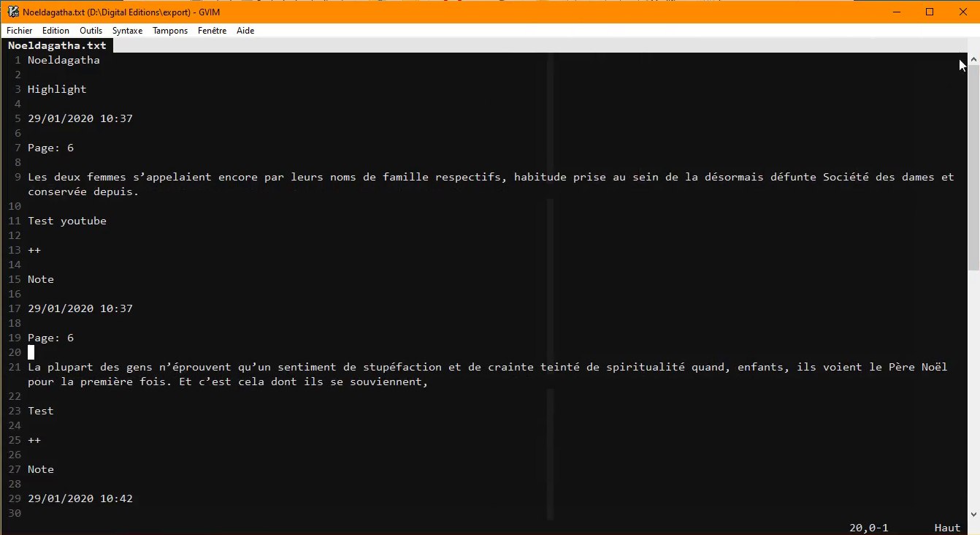Click the '++' on line 13
The width and height of the screenshot is (980, 535).
click(34, 250)
